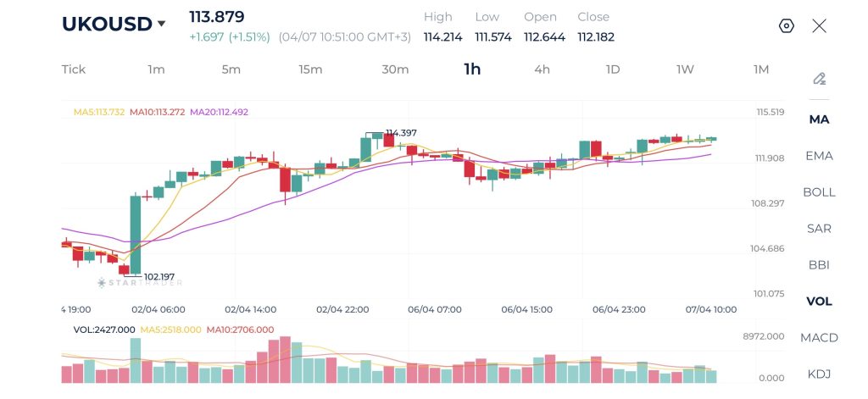Image resolution: width=868 pixels, height=399 pixels.
Task: Toggle the MA indicator
Action: tap(820, 119)
